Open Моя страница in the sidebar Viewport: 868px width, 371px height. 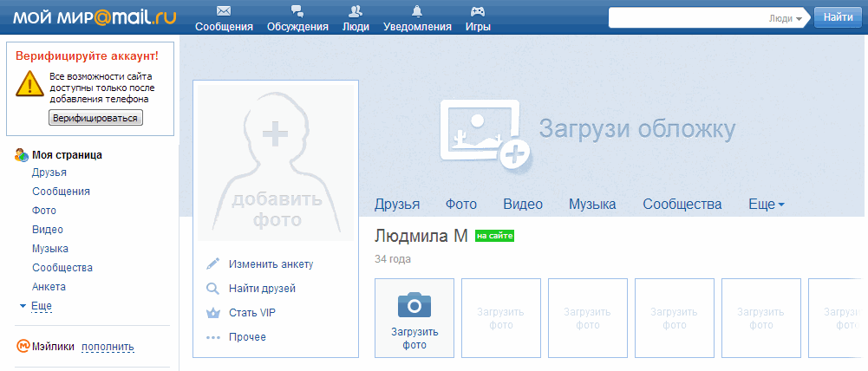coord(67,155)
